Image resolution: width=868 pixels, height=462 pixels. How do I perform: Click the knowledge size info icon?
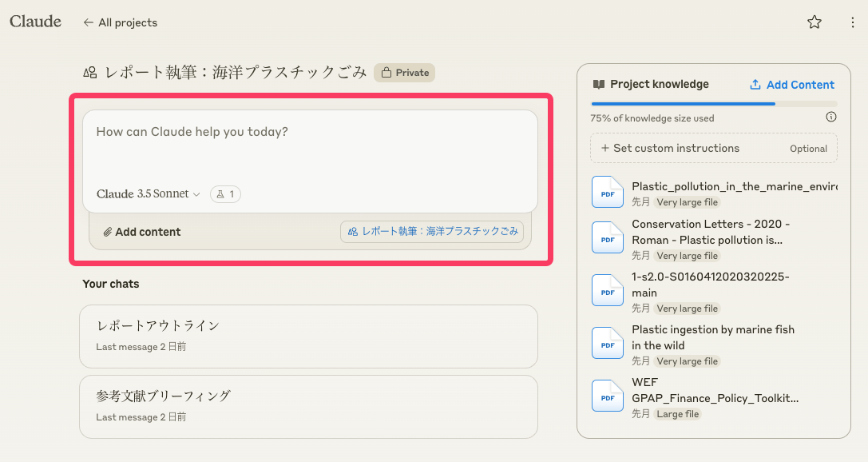pos(830,117)
